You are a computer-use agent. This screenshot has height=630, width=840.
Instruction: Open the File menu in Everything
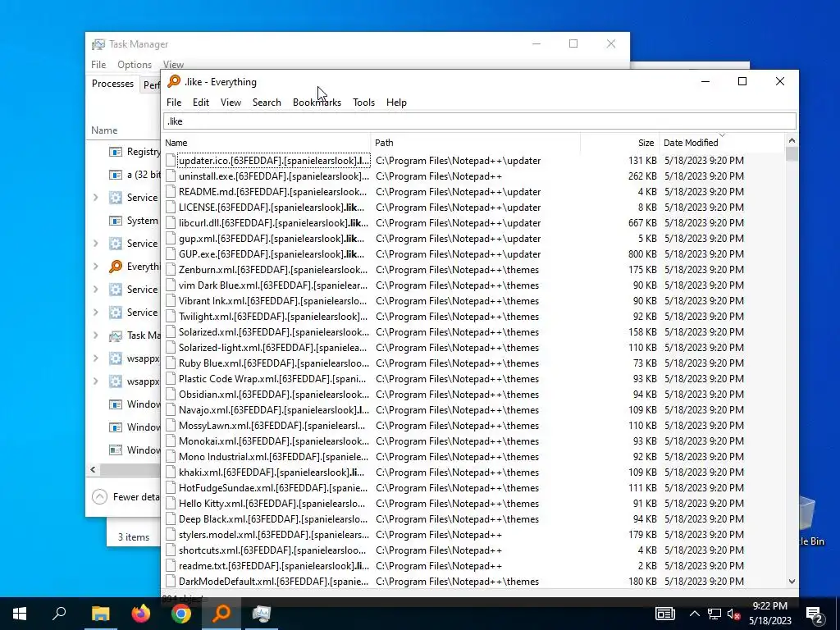(174, 103)
